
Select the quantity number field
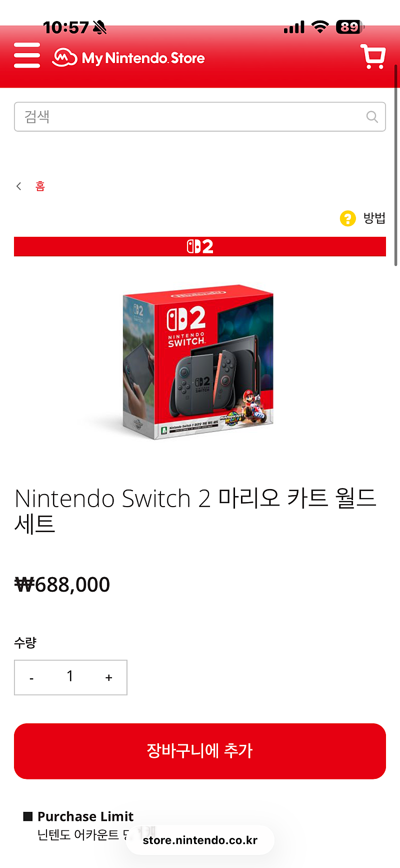(x=70, y=677)
